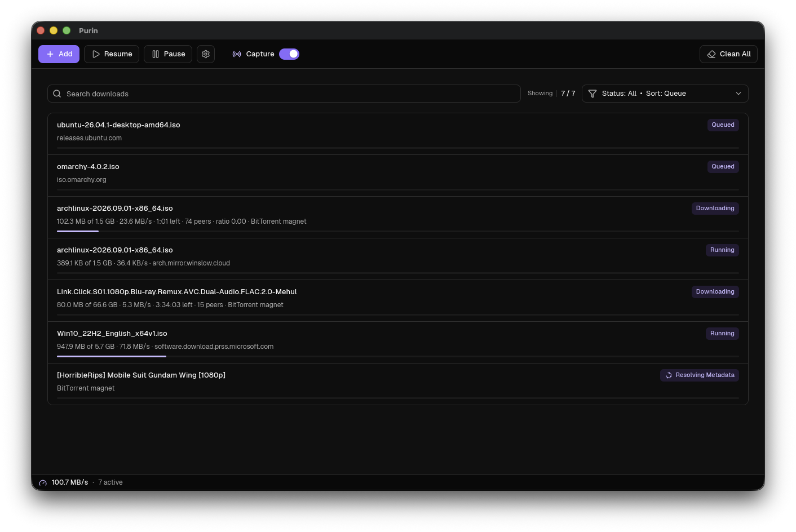Select the Win10_22H2_English_x64v1.iso entry
This screenshot has height=532, width=796.
pos(398,343)
